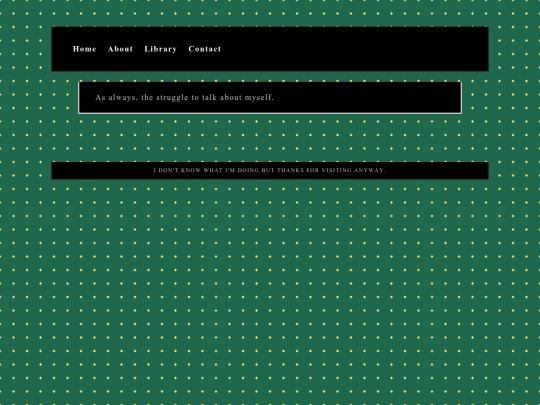Open the Library navigation link

160,49
